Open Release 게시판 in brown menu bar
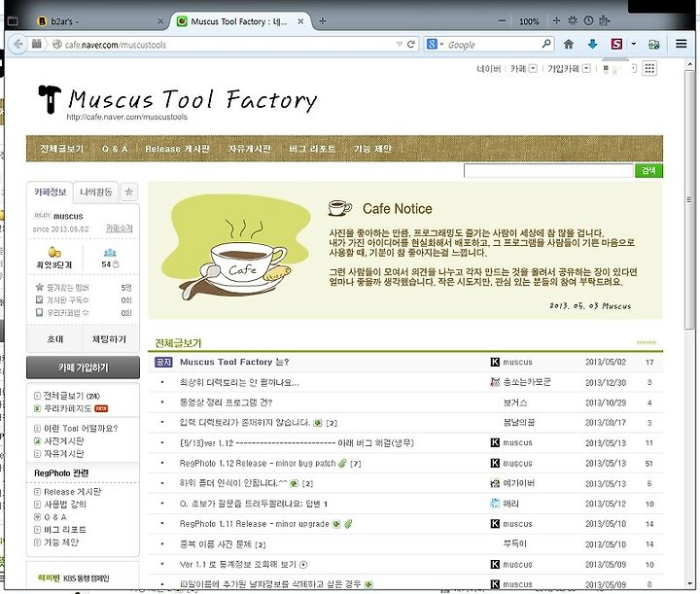 pos(177,149)
